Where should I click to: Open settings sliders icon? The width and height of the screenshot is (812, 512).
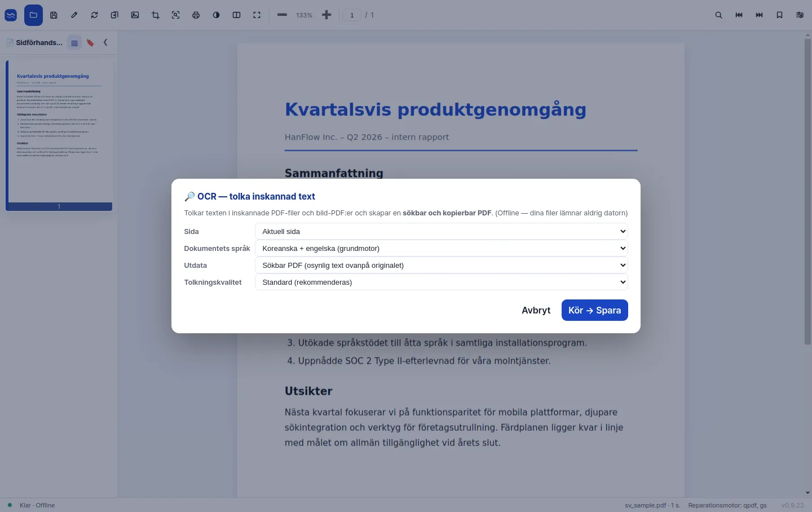point(800,15)
